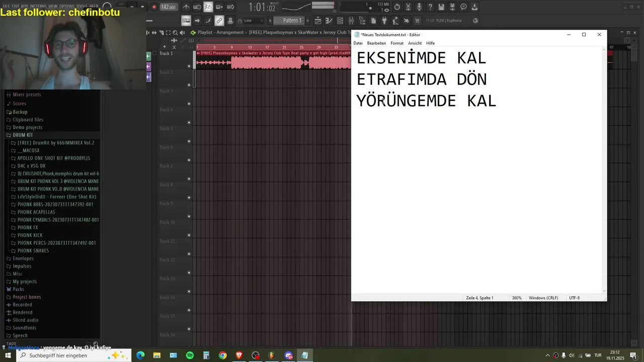Open the plugin plug icon

pos(384,21)
